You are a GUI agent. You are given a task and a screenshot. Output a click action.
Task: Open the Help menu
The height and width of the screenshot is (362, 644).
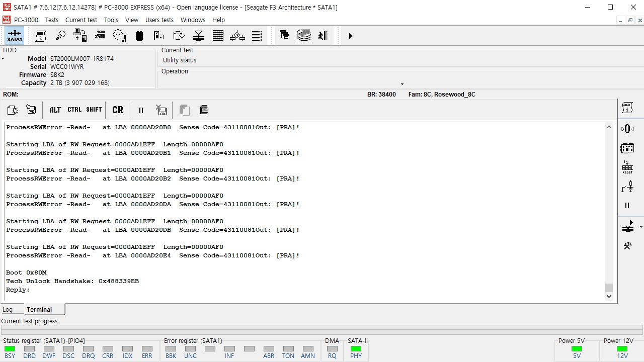tap(218, 20)
